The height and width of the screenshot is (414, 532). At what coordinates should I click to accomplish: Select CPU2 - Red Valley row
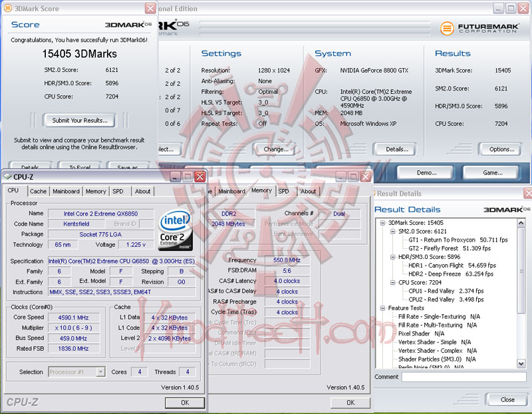coord(446,300)
